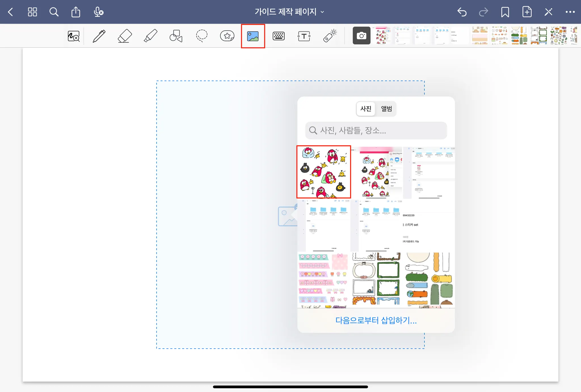Expand the 가이드 제작 페이지 title dropdown

(x=289, y=12)
